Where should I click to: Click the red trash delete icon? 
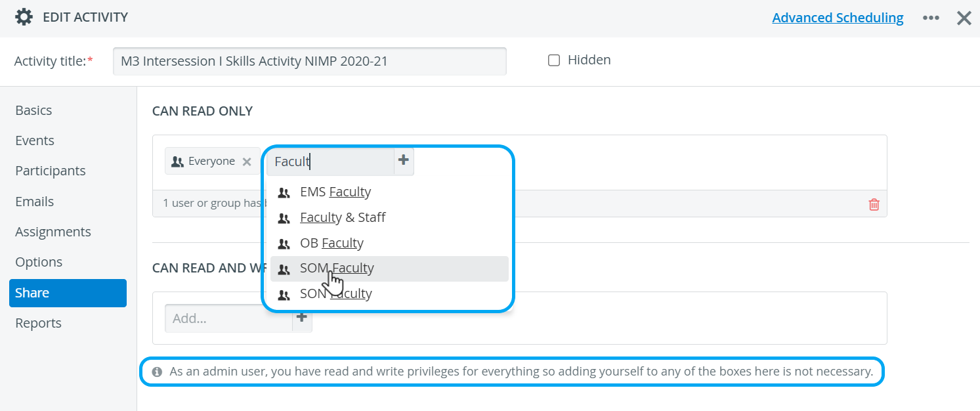click(874, 204)
